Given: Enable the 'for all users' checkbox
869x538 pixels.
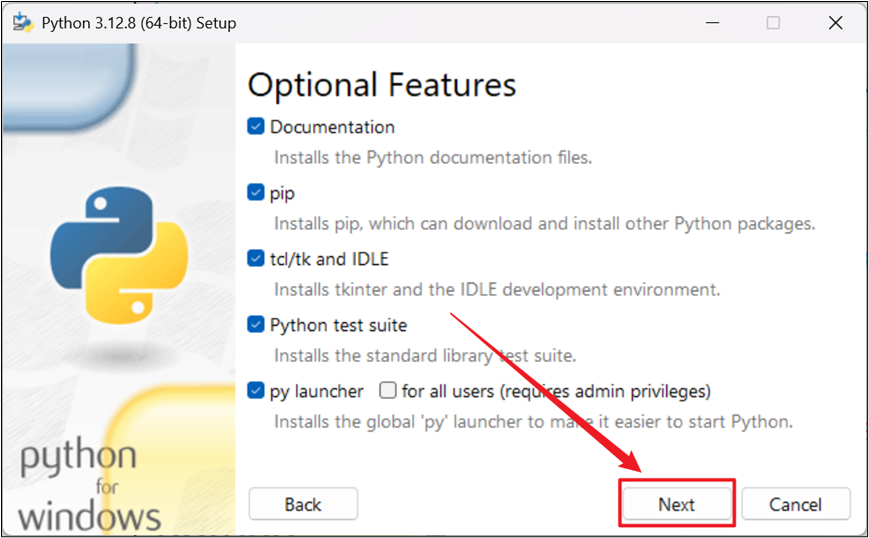Looking at the screenshot, I should click(388, 391).
